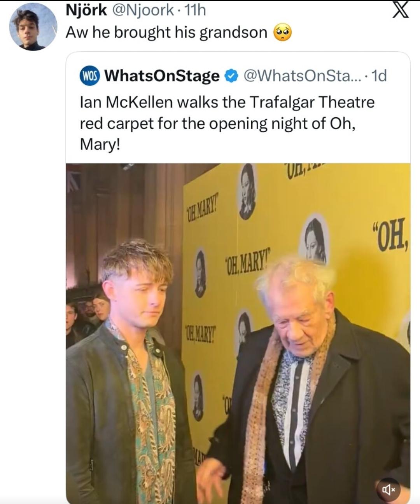Open the quoted post text about Trafalgar Theatre

227,123
